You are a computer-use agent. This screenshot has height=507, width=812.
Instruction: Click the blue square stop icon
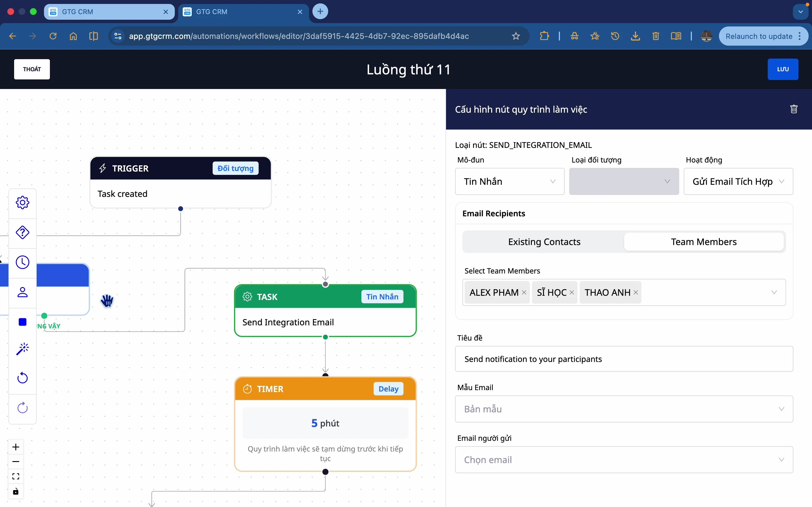pos(23,322)
